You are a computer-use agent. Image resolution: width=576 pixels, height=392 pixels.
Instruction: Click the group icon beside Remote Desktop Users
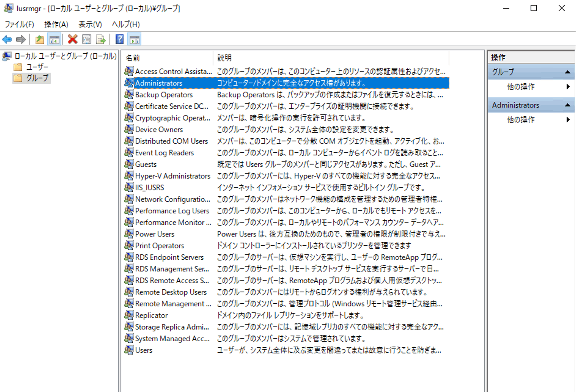tap(129, 292)
